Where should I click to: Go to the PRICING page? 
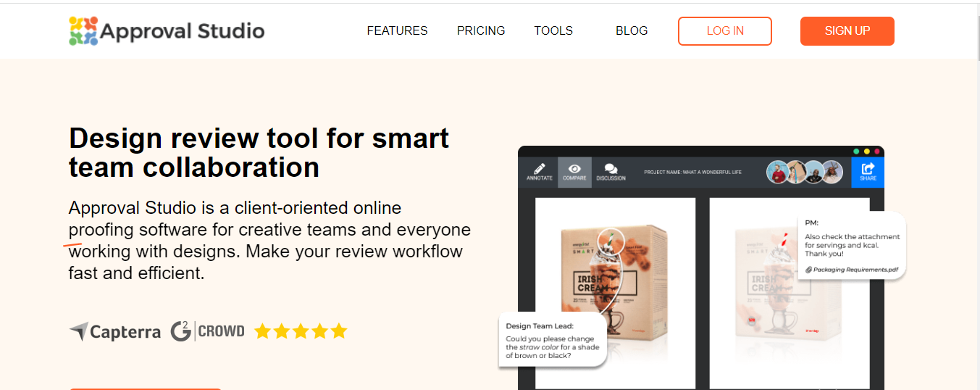pos(481,30)
